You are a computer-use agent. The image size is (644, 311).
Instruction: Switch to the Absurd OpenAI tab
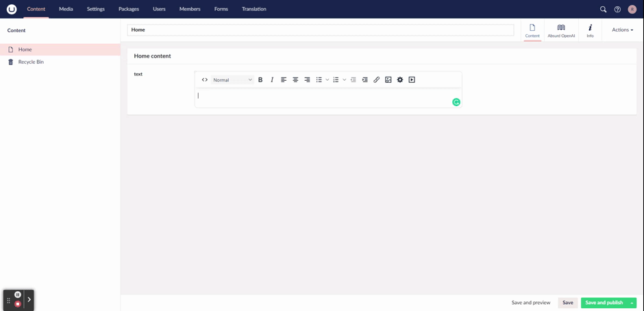point(561,31)
